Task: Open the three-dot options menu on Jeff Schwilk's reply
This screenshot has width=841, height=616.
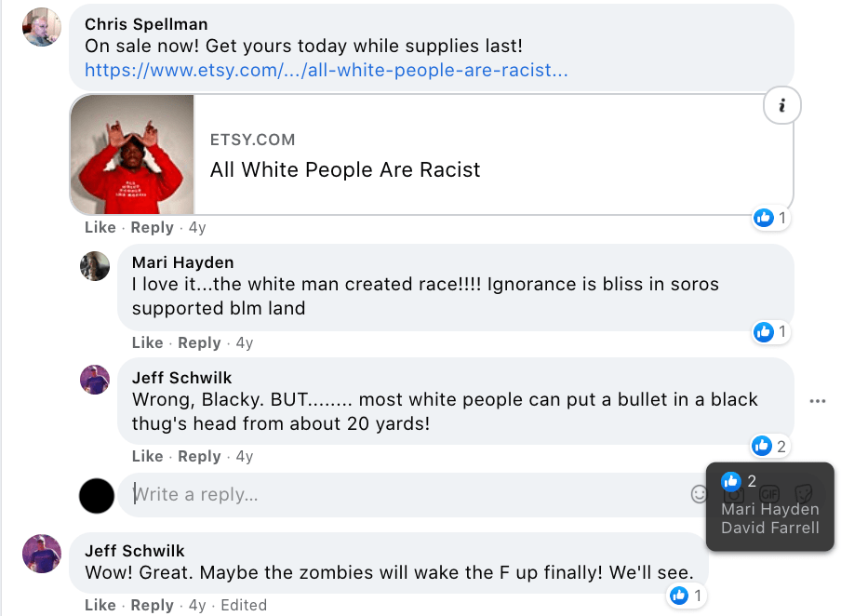Action: pos(818,401)
